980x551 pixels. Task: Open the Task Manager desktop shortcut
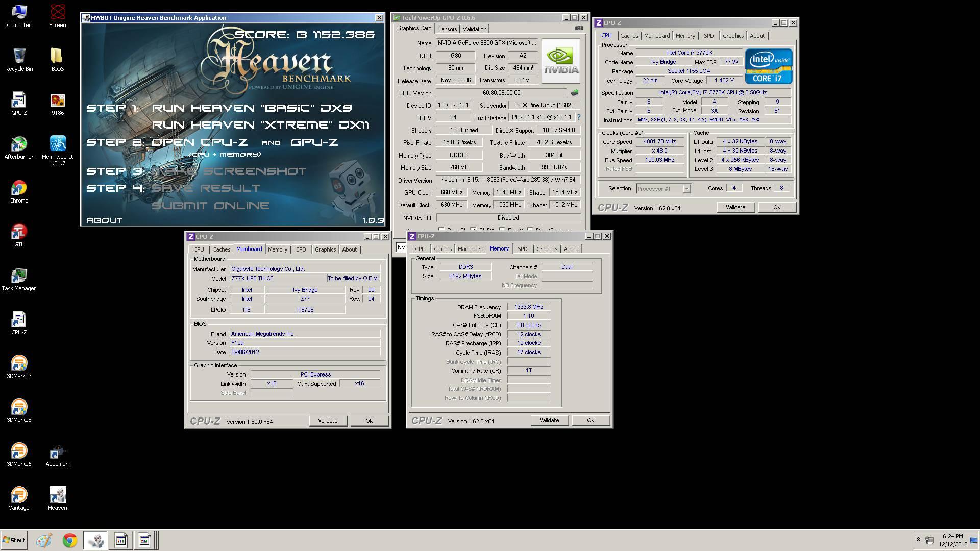[x=18, y=279]
